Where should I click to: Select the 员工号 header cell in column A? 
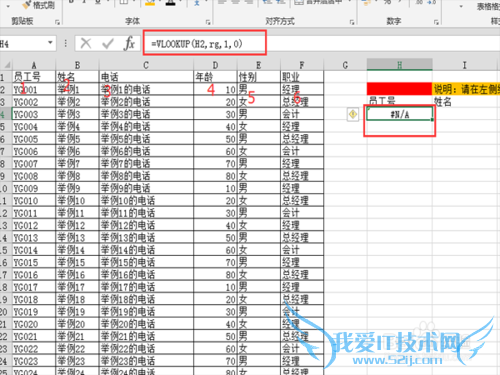coord(34,77)
